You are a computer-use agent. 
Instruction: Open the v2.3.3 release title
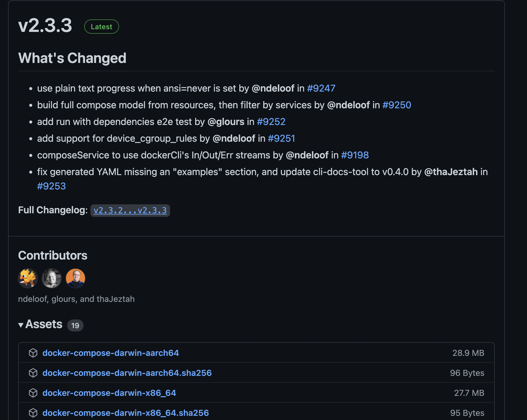pos(45,26)
